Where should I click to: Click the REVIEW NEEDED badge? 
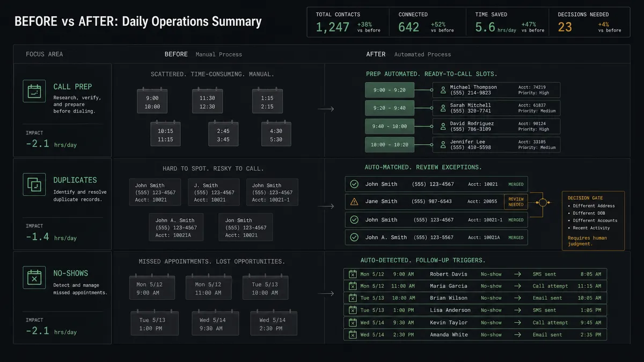tap(516, 202)
